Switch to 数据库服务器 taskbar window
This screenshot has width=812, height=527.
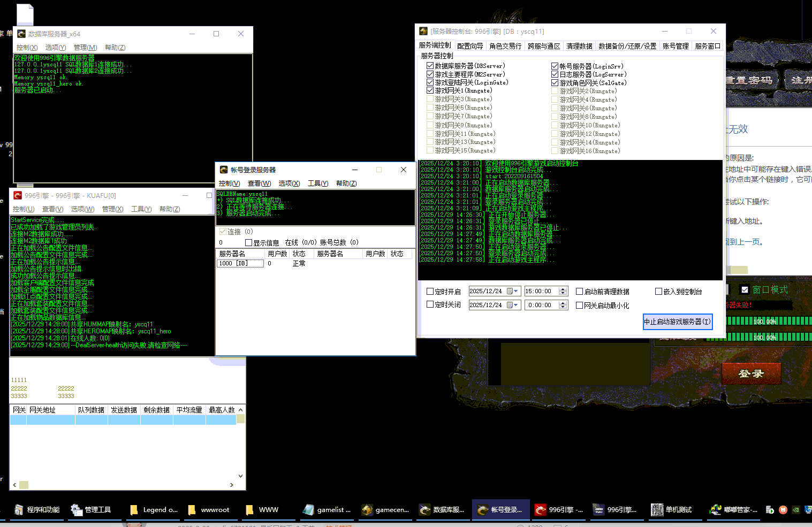(x=442, y=509)
